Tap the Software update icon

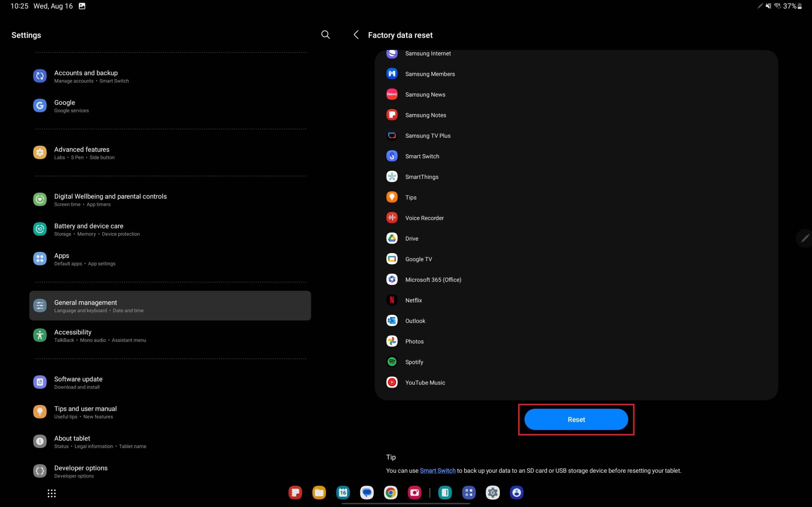[40, 382]
